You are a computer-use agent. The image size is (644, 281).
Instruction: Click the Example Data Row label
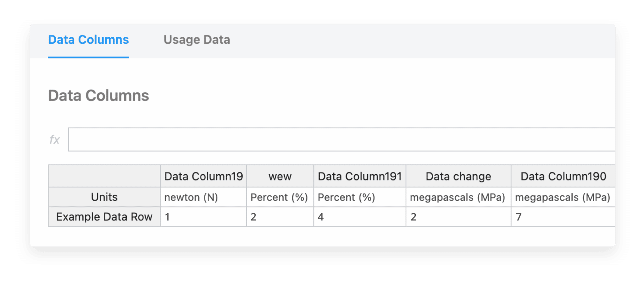[x=104, y=217]
